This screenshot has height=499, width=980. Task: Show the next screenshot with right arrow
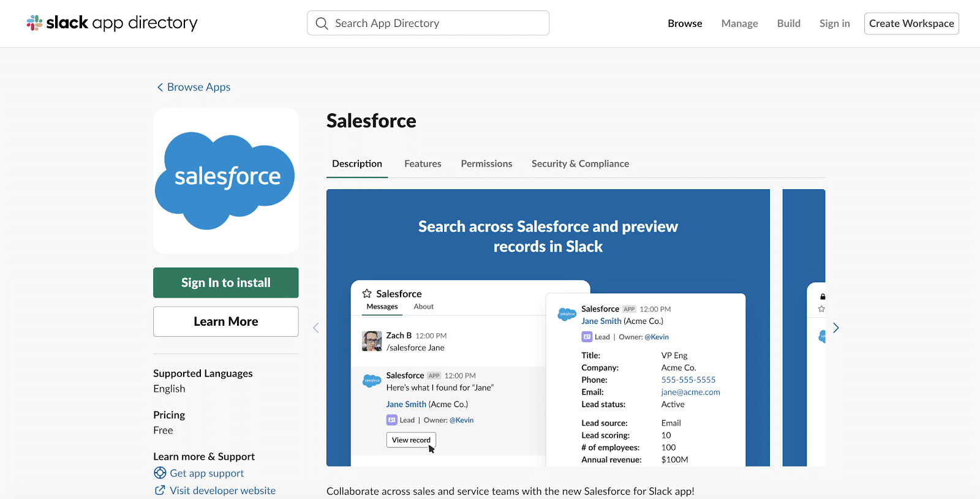pyautogui.click(x=835, y=328)
